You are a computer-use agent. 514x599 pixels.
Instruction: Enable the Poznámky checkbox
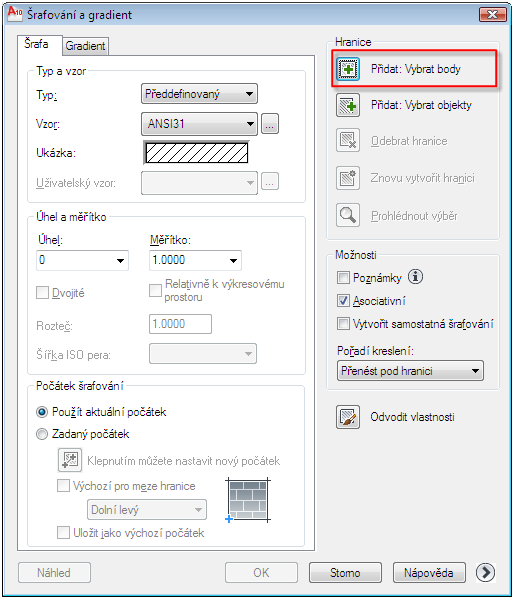click(343, 277)
